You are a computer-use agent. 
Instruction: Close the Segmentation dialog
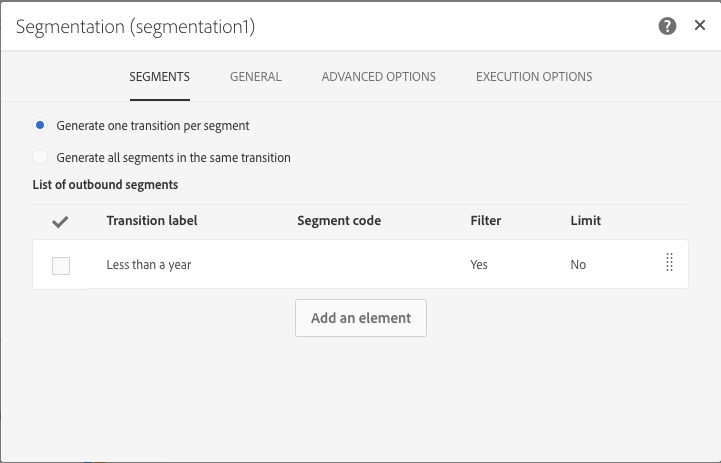(700, 26)
